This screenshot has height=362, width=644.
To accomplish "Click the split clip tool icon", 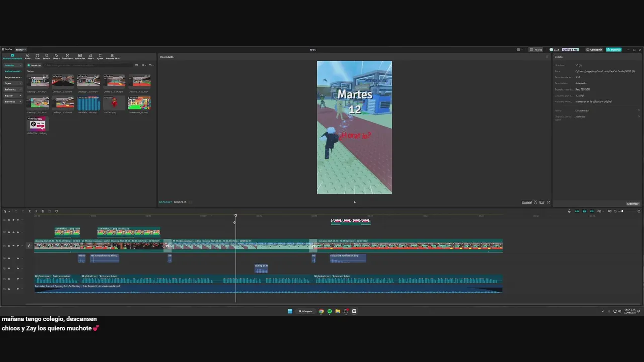I will (29, 211).
